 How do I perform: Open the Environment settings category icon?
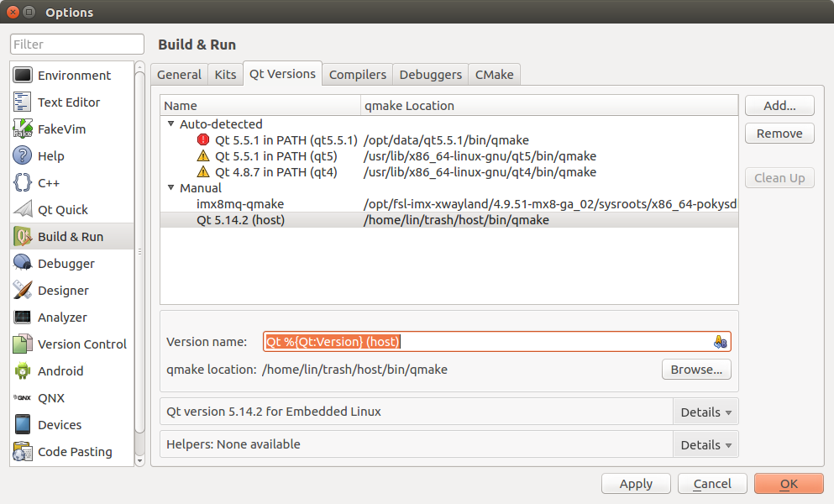[x=23, y=76]
